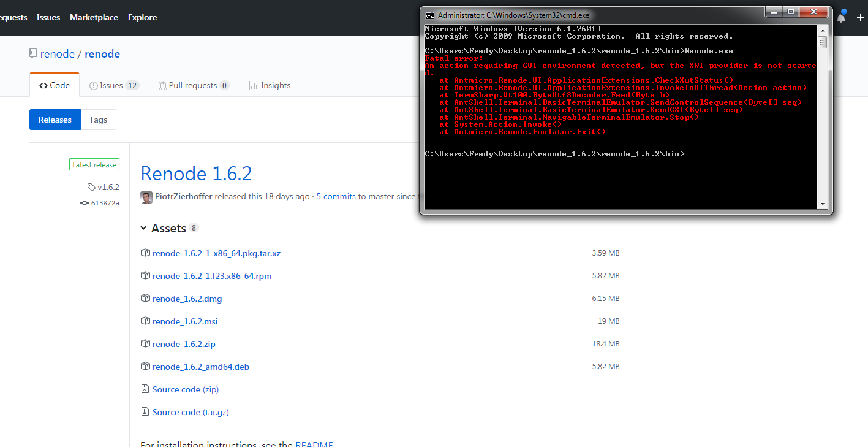Open the notifications bell icon

tap(841, 17)
